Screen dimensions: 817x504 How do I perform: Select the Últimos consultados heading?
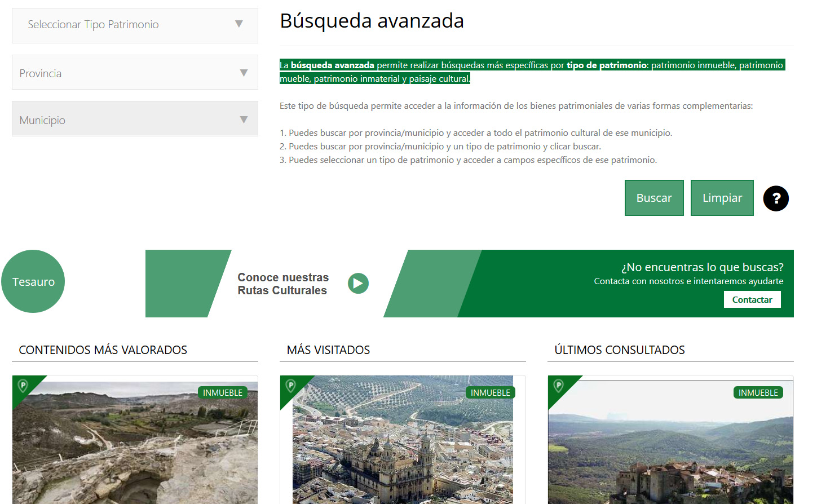[x=619, y=350]
